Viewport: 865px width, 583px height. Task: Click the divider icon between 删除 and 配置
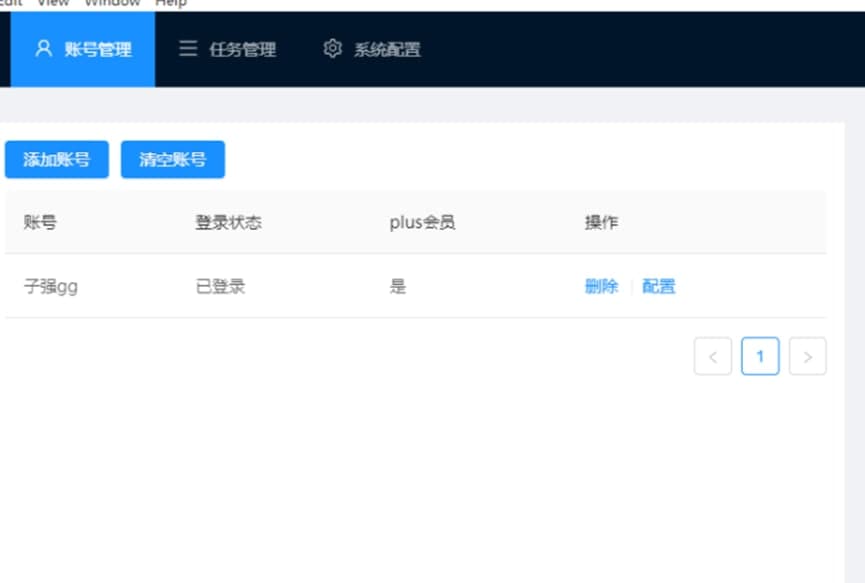coord(630,285)
